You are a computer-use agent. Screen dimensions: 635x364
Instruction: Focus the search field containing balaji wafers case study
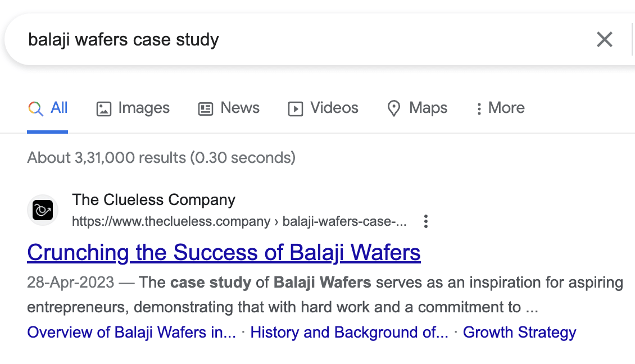(x=281, y=39)
